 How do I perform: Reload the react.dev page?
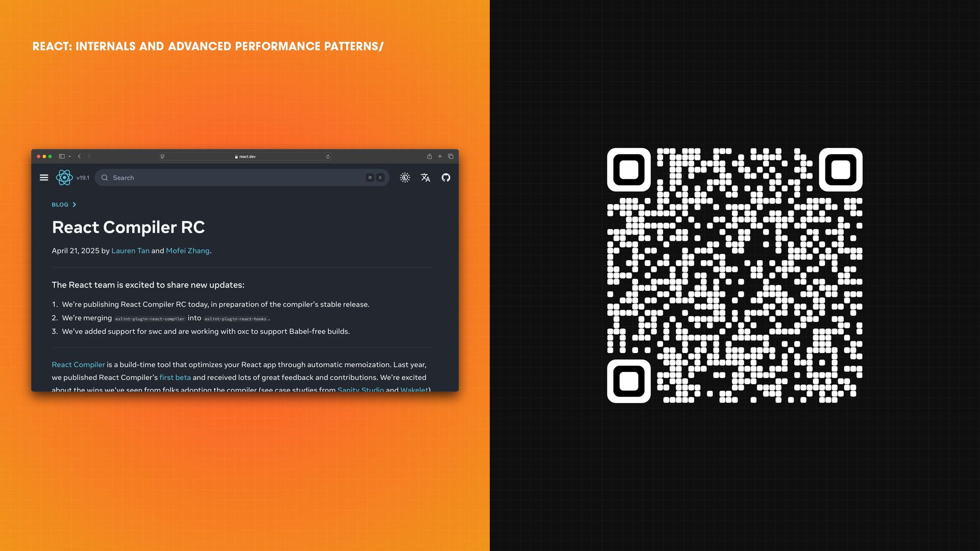[x=328, y=157]
